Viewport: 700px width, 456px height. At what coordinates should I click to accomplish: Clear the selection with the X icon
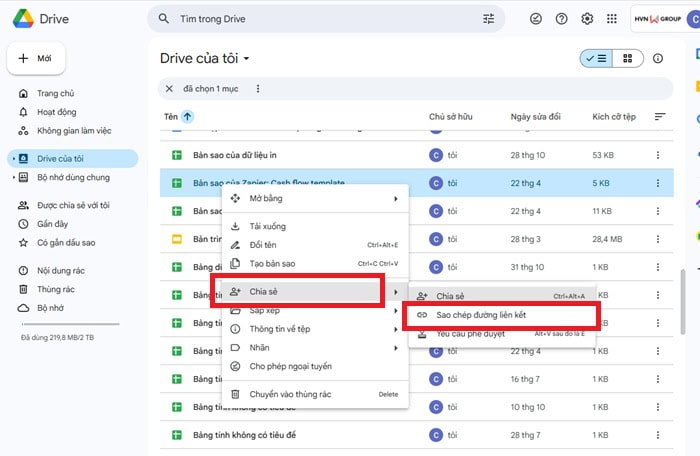pyautogui.click(x=169, y=89)
